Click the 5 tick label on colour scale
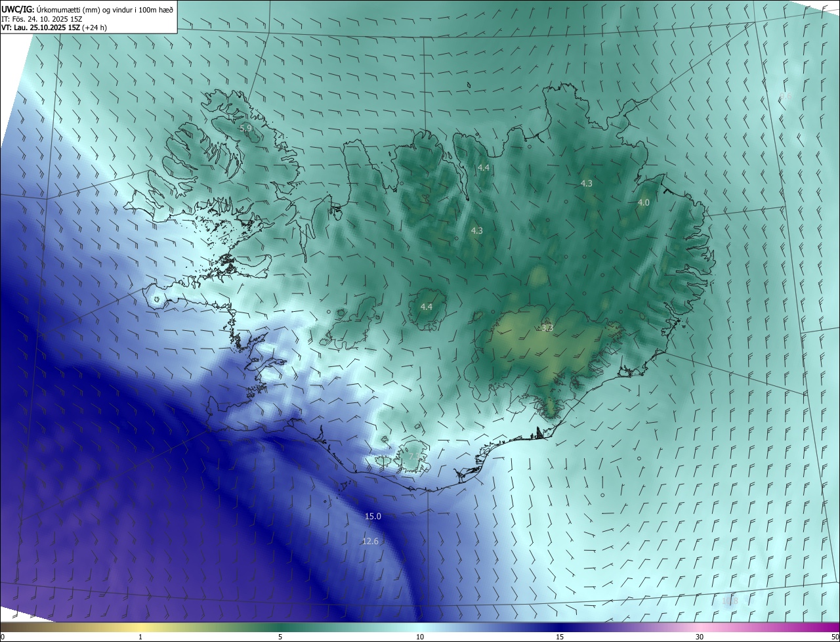The width and height of the screenshot is (840, 642). (x=280, y=637)
